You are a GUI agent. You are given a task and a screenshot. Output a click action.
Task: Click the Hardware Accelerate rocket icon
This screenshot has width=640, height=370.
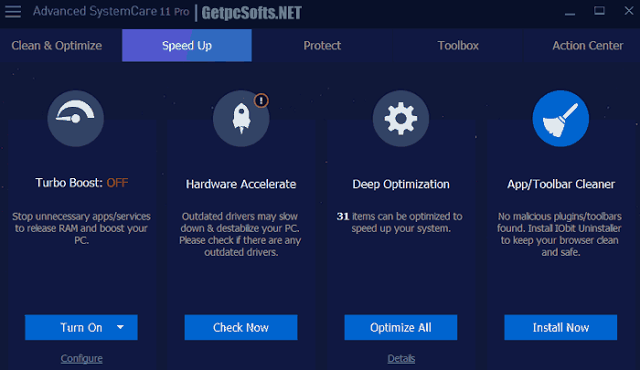[241, 118]
